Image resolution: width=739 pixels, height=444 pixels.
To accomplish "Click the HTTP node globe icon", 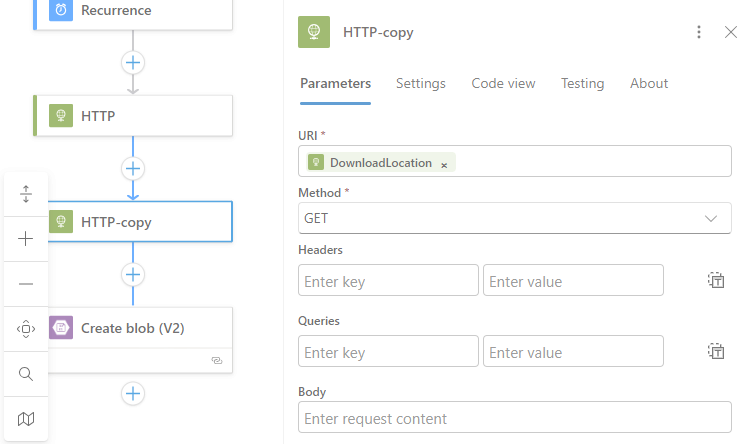I will (x=61, y=115).
